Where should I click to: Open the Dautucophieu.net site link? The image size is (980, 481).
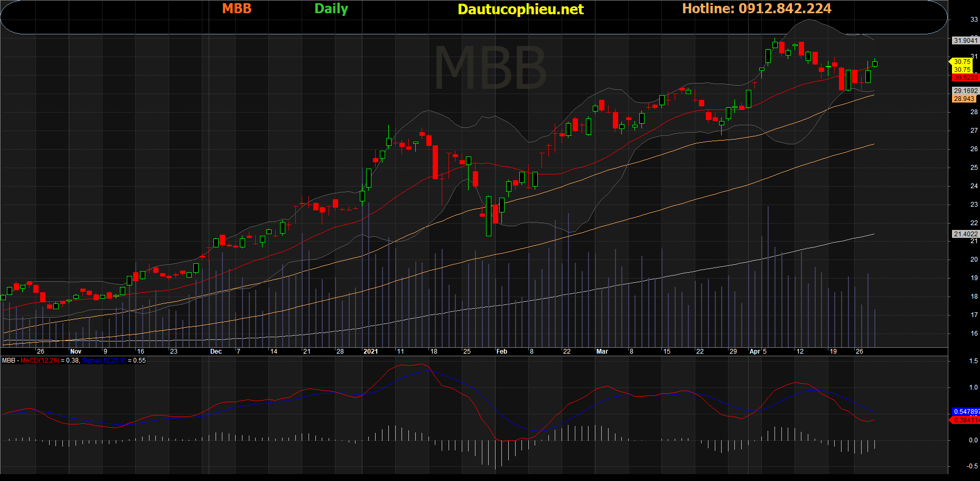(x=520, y=10)
